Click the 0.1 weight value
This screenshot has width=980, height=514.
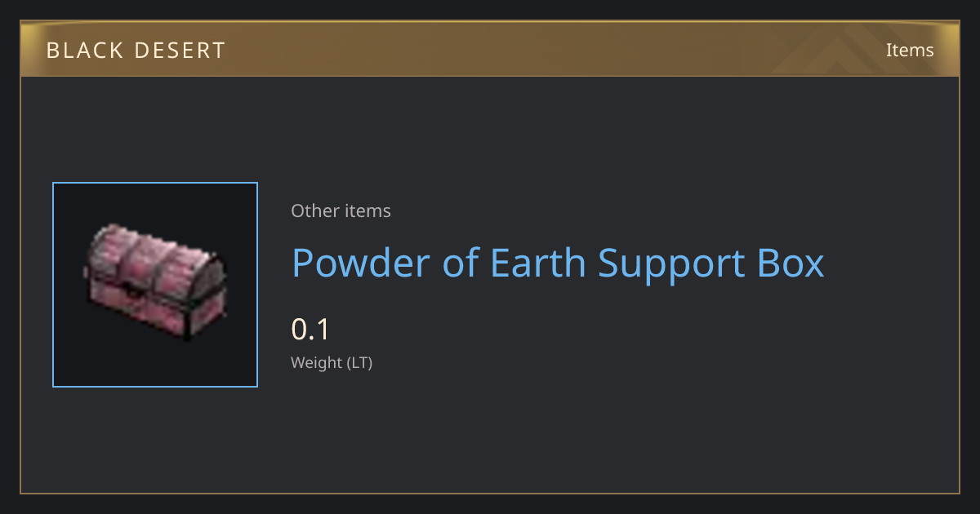click(x=310, y=329)
